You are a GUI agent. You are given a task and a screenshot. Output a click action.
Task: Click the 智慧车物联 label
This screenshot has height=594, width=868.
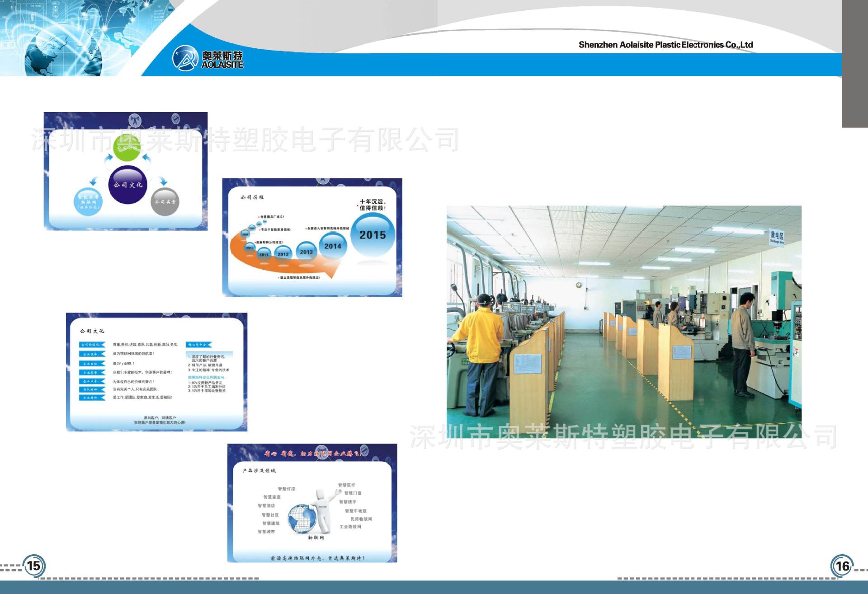coord(356,511)
